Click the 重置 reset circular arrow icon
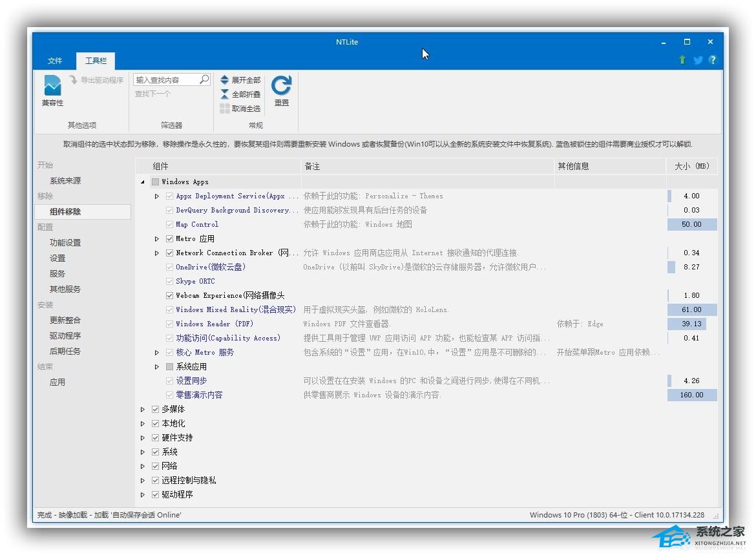Image resolution: width=756 pixels, height=555 pixels. pos(282,85)
